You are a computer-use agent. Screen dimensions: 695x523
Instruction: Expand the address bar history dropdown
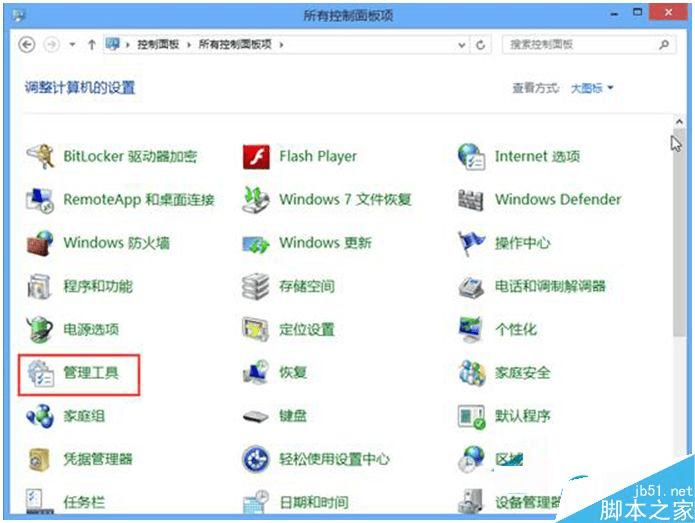(x=462, y=44)
